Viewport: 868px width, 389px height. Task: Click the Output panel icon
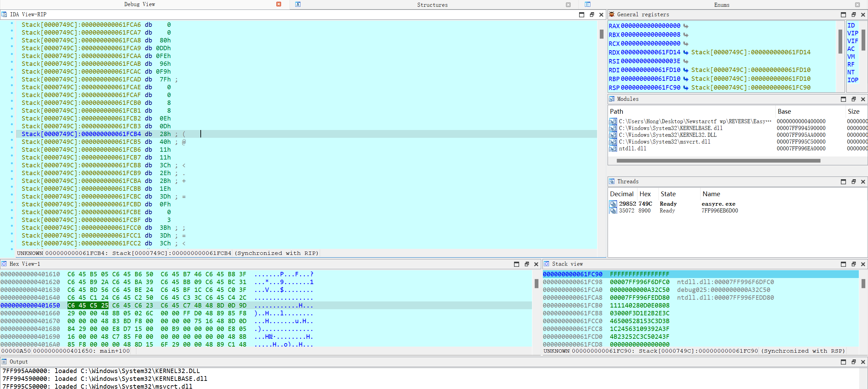tap(4, 362)
